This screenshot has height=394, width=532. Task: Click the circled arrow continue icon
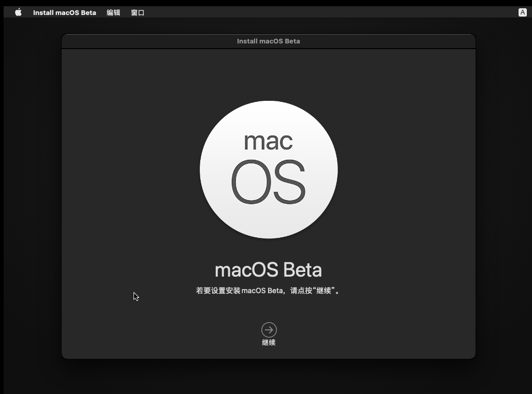(269, 329)
